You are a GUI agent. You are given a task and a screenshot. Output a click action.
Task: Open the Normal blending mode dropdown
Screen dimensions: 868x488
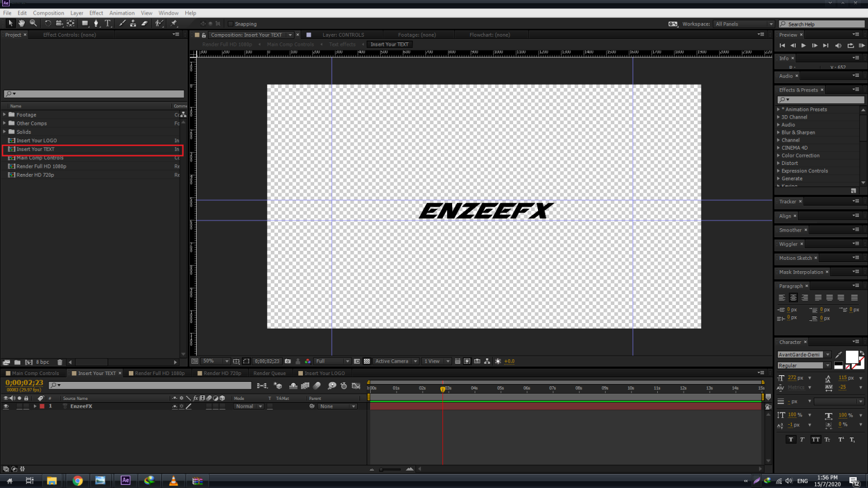pyautogui.click(x=249, y=406)
